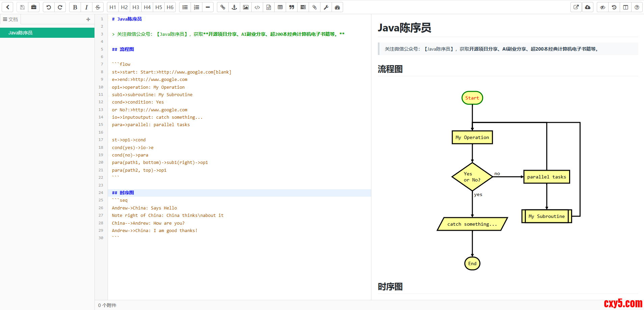This screenshot has width=644, height=310.
Task: Click the cloud upload publish icon
Action: click(588, 7)
